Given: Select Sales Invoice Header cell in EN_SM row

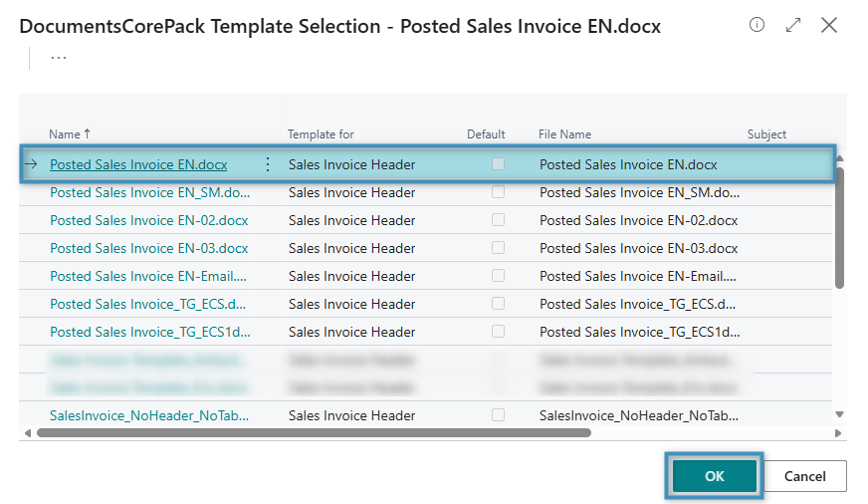Looking at the screenshot, I should [x=351, y=192].
